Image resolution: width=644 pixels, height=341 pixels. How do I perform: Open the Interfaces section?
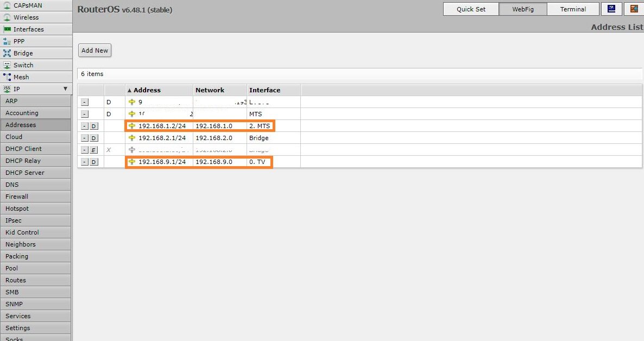point(36,29)
